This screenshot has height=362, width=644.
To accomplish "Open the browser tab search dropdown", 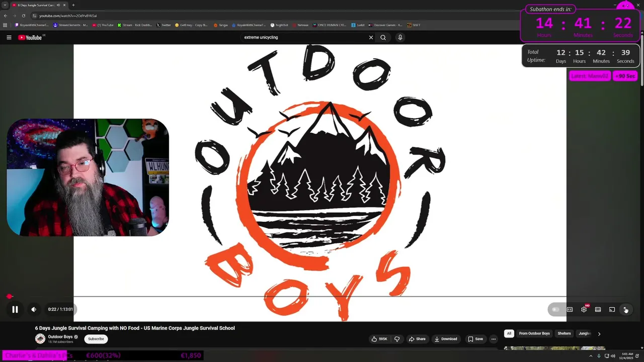I will point(5,5).
